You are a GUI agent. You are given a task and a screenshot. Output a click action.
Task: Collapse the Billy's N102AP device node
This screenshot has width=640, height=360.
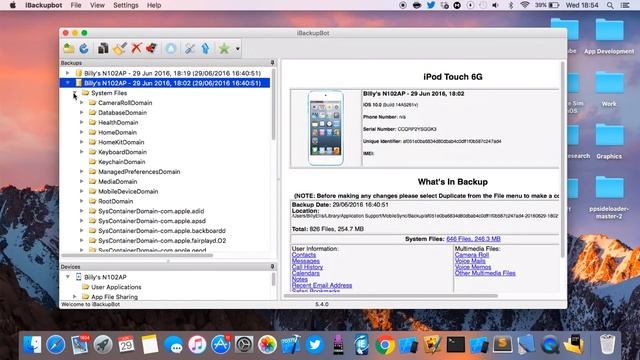click(x=68, y=277)
